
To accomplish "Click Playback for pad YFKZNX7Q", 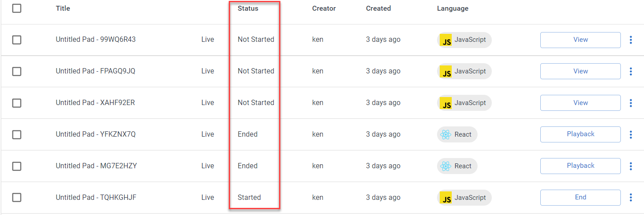I will [x=580, y=134].
